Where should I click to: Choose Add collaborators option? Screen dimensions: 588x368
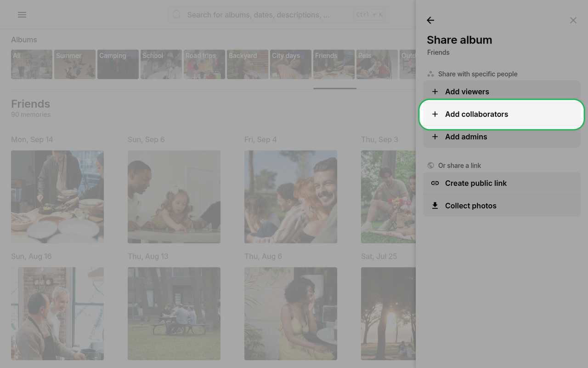(x=502, y=114)
